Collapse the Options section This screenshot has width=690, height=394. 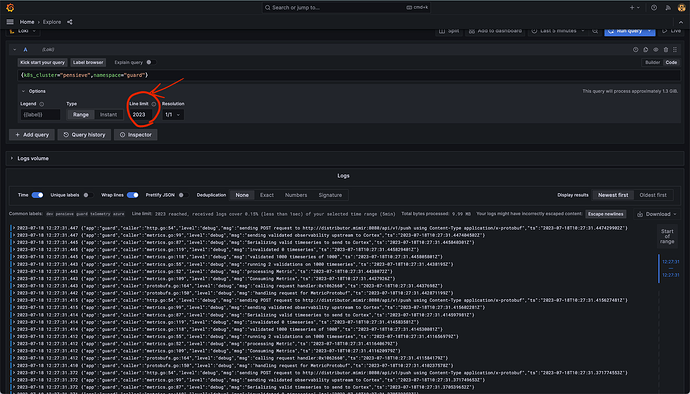(23, 91)
